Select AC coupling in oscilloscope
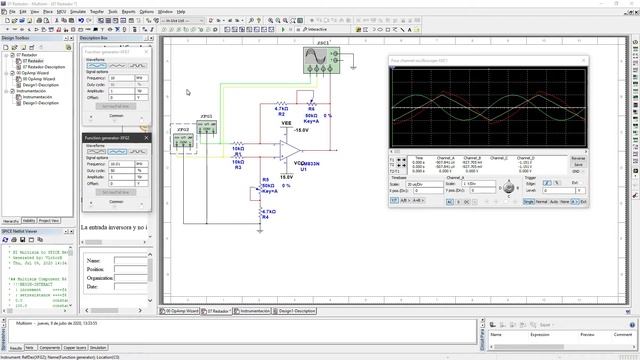This screenshot has height=360, width=640. coord(449,202)
